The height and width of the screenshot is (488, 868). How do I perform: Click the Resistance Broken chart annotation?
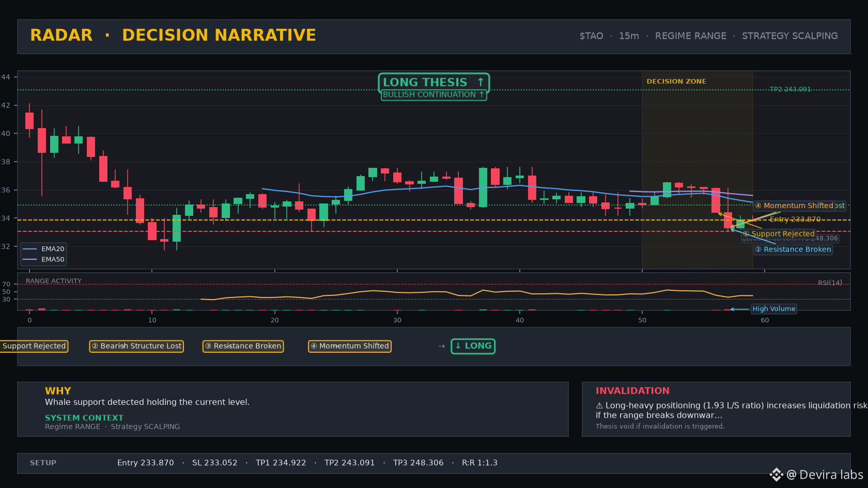point(793,249)
